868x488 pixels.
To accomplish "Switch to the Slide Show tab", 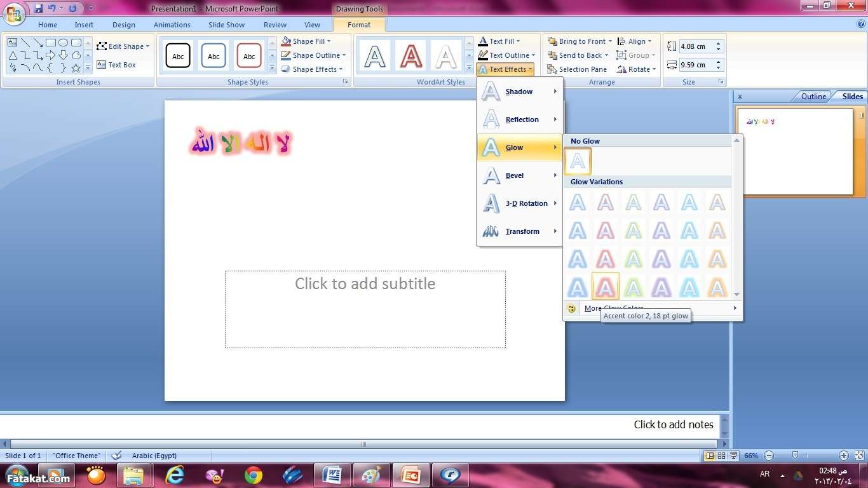I will click(x=226, y=25).
